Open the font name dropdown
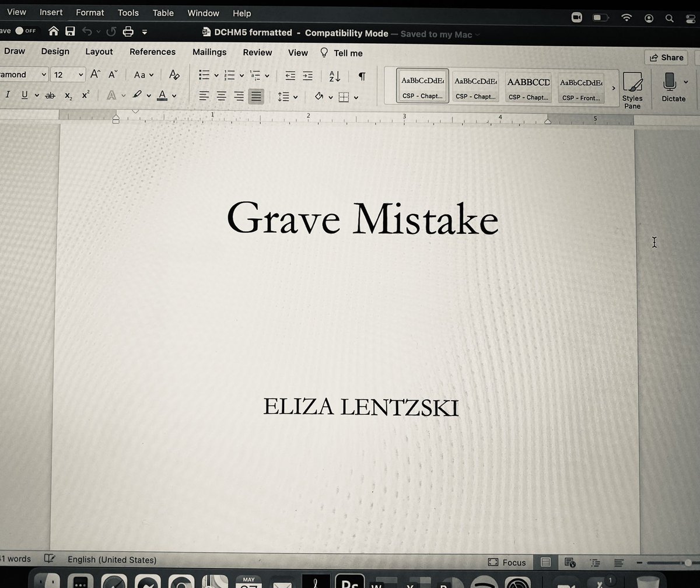Screen dimensions: 700x588 pos(44,75)
